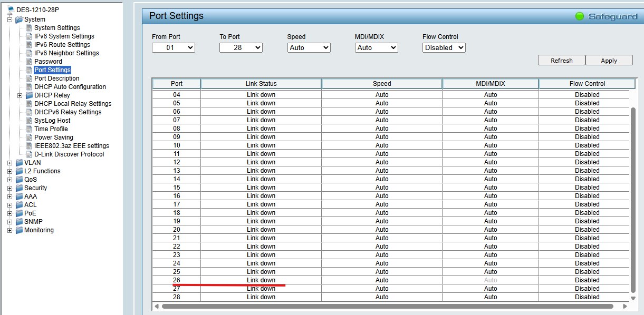This screenshot has width=644, height=315.
Task: Click Auto speed cell for port 04
Action: (x=382, y=95)
